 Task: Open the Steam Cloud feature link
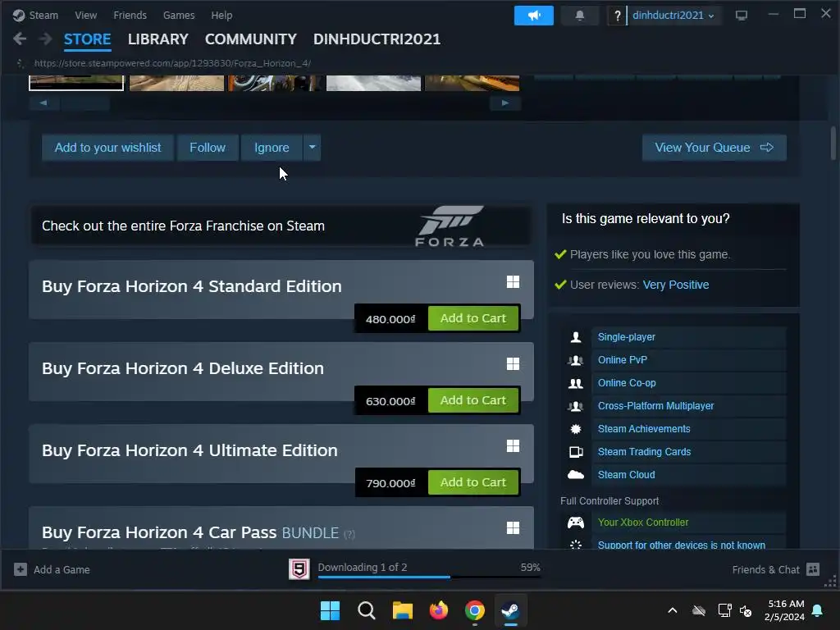click(626, 475)
